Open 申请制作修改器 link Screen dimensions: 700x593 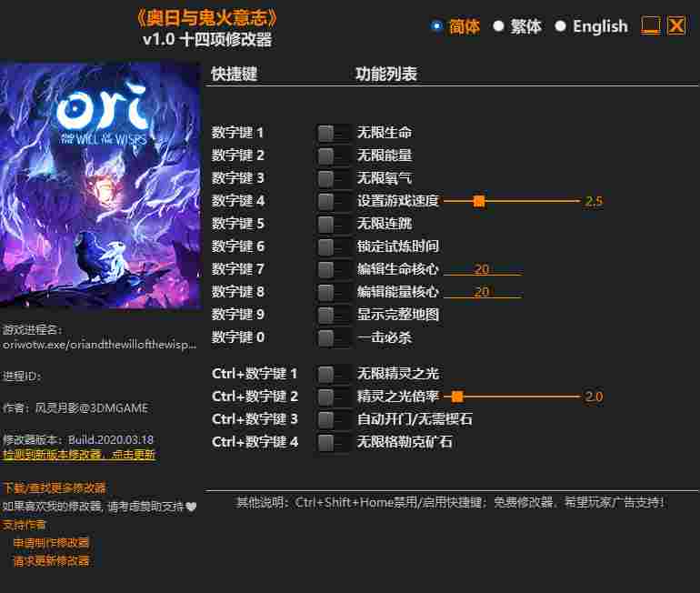click(51, 543)
